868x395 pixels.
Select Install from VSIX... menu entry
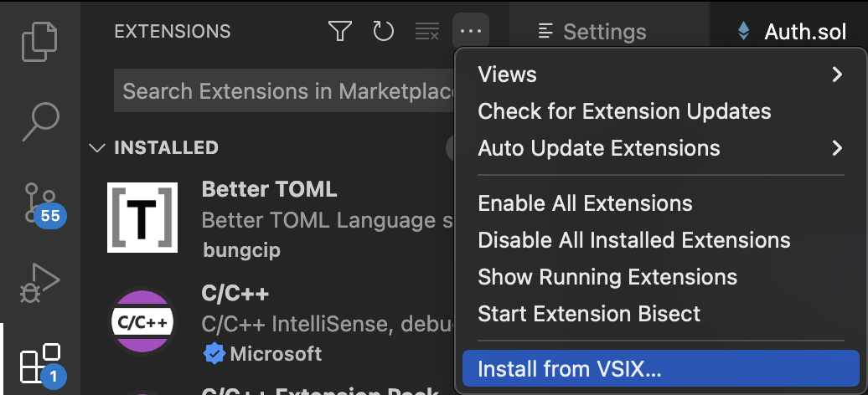click(661, 368)
